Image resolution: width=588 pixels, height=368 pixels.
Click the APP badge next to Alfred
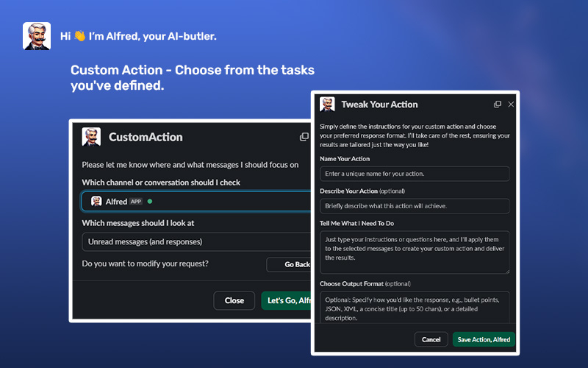pos(136,202)
